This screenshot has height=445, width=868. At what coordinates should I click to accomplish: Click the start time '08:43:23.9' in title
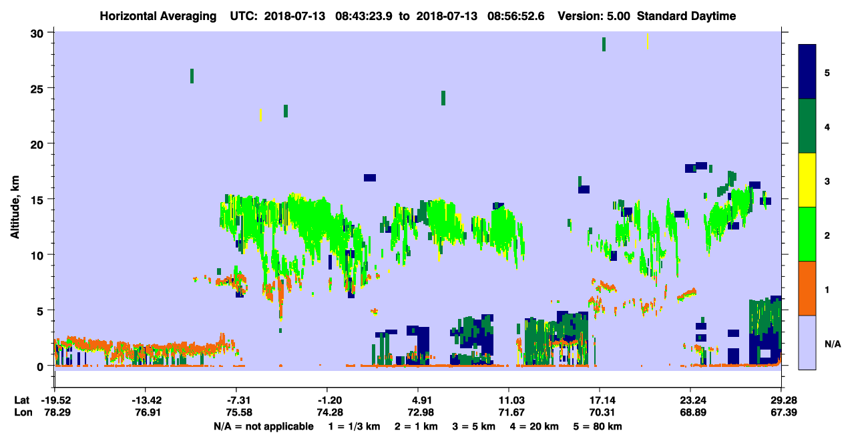click(x=365, y=16)
